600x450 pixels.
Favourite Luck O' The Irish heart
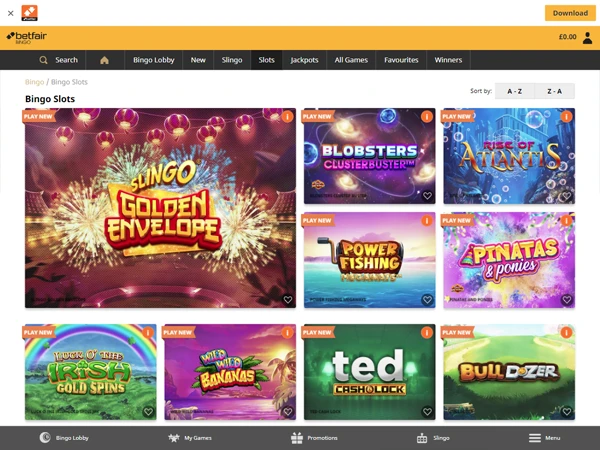pyautogui.click(x=148, y=412)
